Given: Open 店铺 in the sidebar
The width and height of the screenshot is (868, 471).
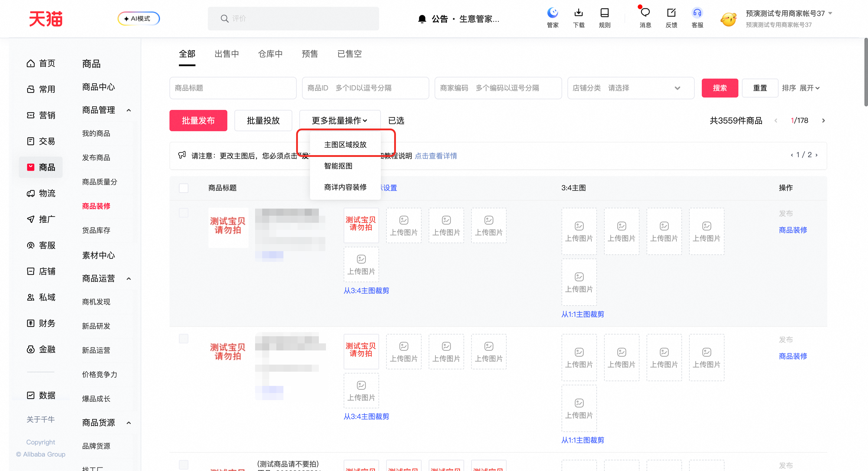Looking at the screenshot, I should coord(41,272).
